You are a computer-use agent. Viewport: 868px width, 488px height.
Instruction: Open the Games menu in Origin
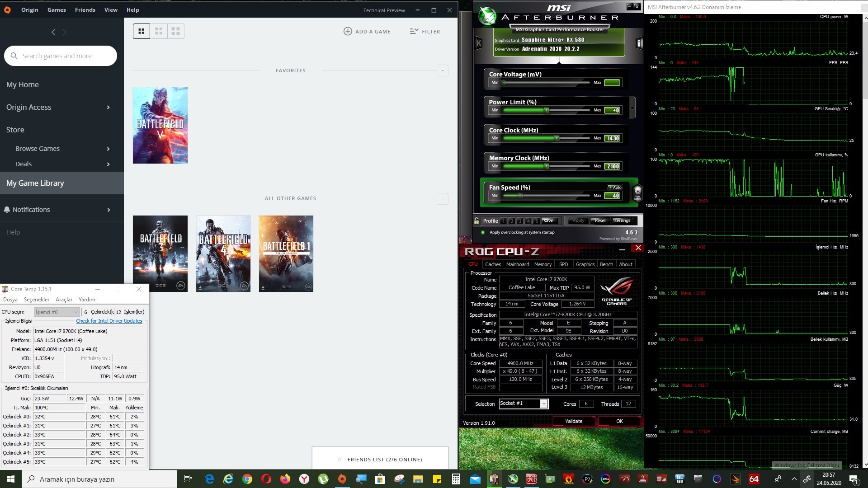click(57, 9)
